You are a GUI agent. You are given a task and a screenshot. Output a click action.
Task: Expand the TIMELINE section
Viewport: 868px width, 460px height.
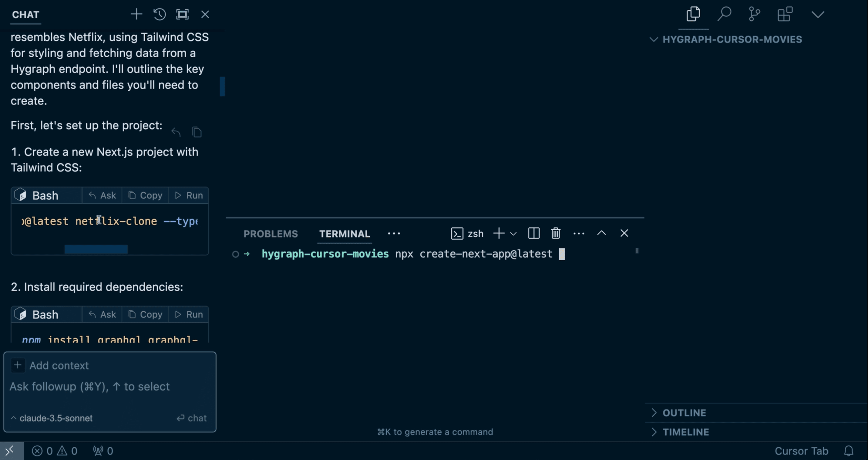coord(685,432)
